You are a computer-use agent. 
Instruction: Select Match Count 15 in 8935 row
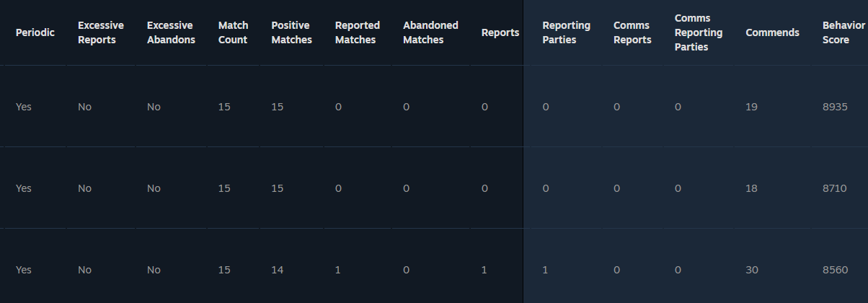click(224, 107)
